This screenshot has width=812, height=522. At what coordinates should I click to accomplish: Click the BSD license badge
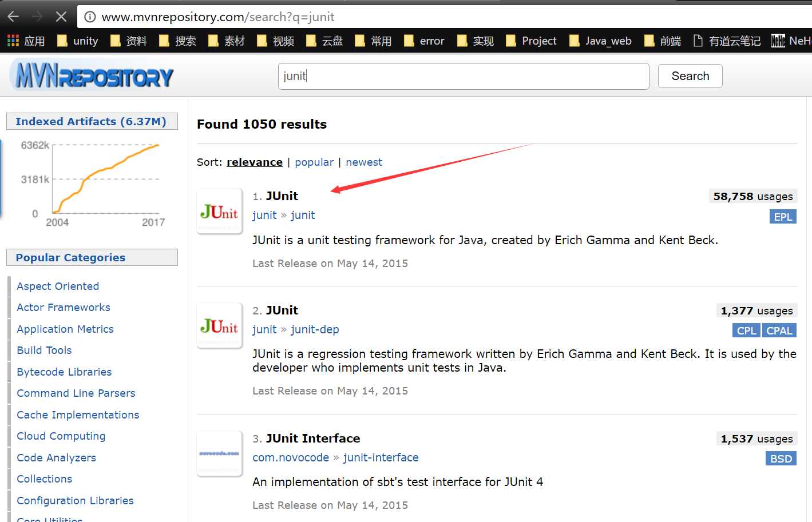coord(781,459)
